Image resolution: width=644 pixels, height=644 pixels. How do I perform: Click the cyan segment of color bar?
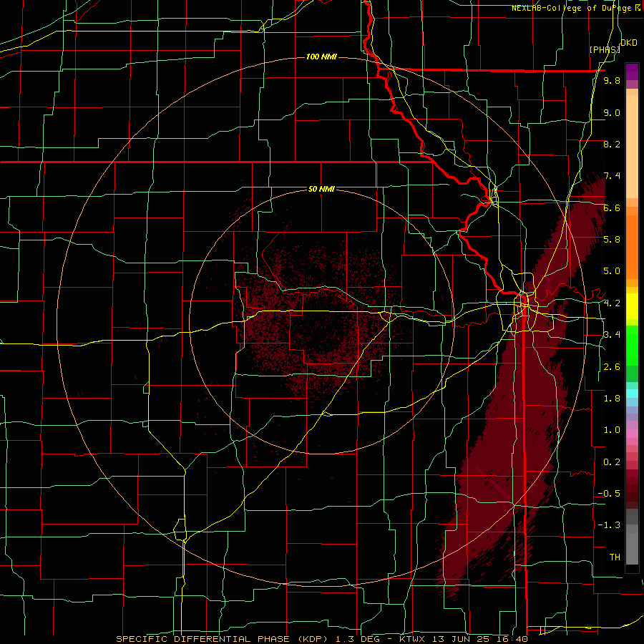(632, 394)
